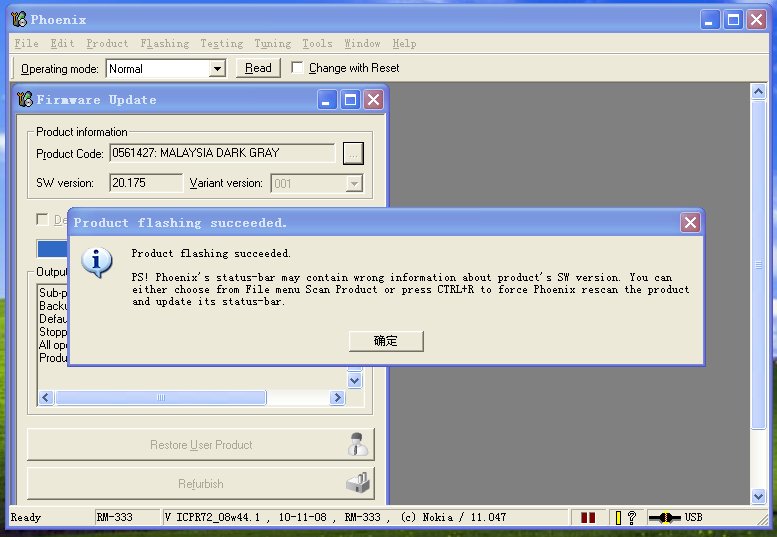
Task: Click the USB connection icon in status bar
Action: [665, 518]
